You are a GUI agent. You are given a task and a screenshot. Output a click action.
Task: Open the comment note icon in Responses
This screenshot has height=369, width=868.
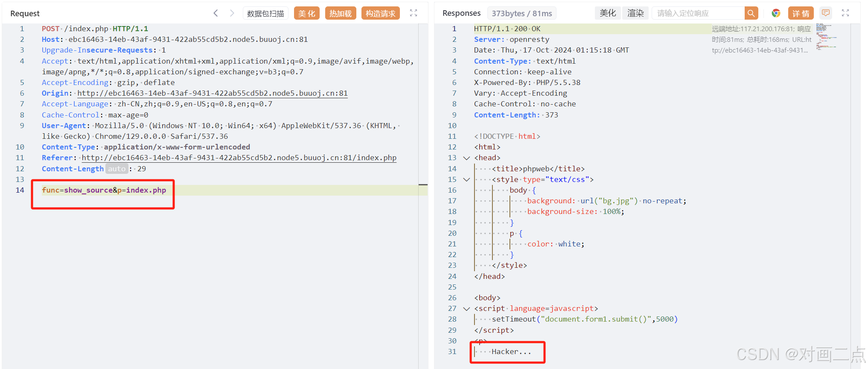click(x=826, y=13)
